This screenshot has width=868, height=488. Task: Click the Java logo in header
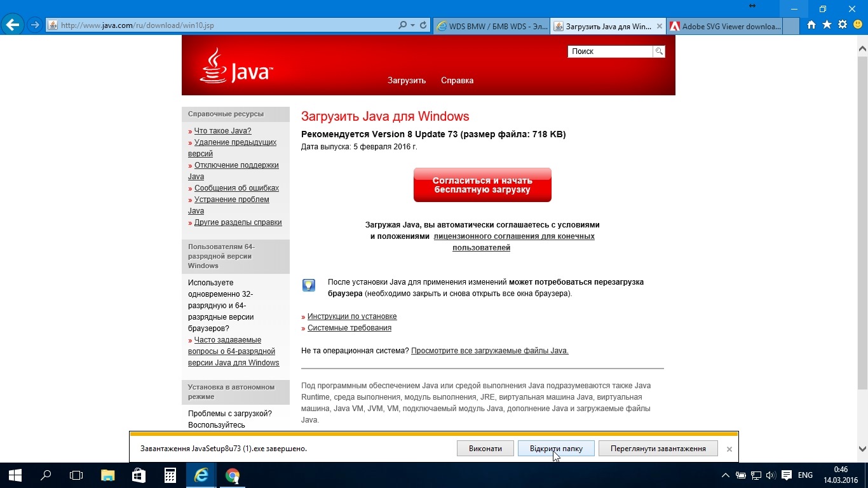point(236,66)
